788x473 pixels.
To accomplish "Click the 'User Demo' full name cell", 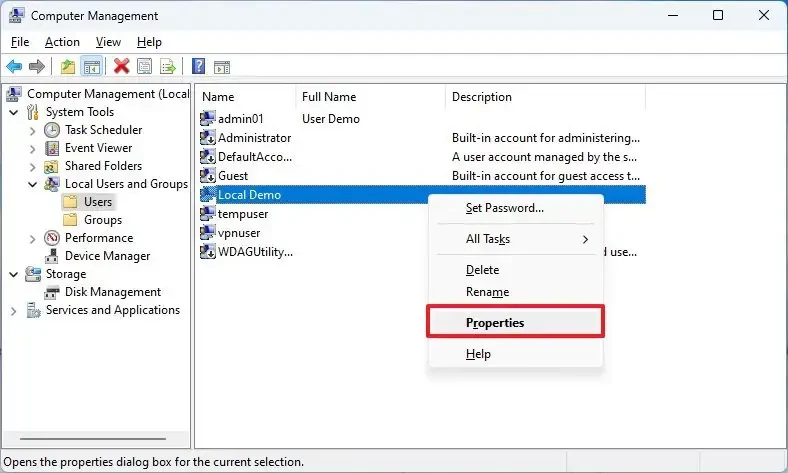I will 331,119.
